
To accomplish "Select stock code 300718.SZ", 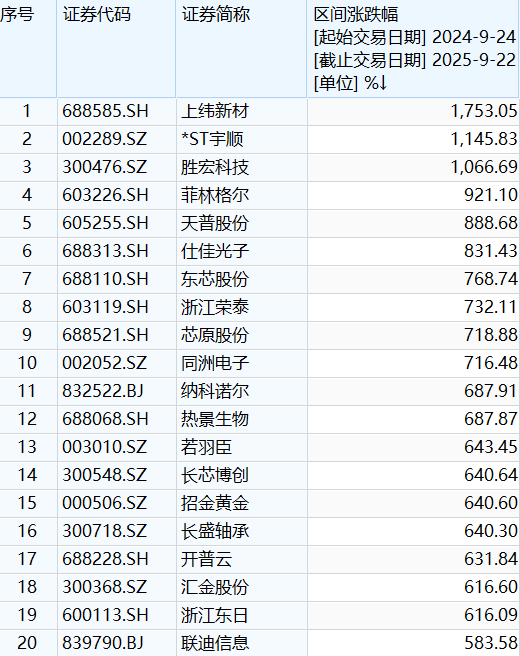I will pyautogui.click(x=105, y=531).
